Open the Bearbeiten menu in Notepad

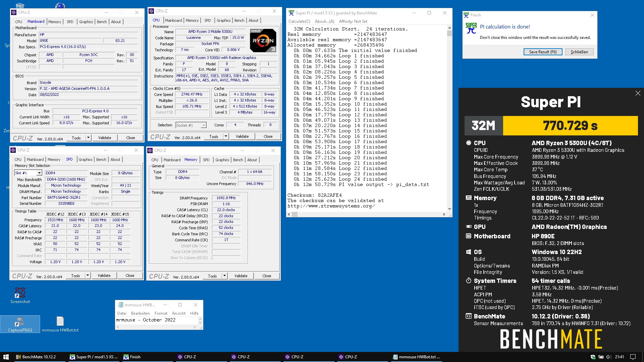[x=140, y=313]
